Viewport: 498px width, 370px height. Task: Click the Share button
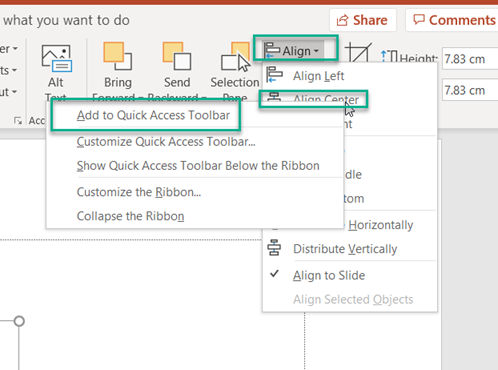pyautogui.click(x=363, y=20)
